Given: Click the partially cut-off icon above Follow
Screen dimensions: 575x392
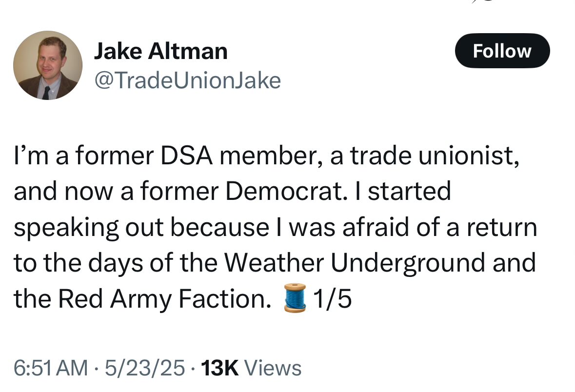Looking at the screenshot, I should 482,2.
